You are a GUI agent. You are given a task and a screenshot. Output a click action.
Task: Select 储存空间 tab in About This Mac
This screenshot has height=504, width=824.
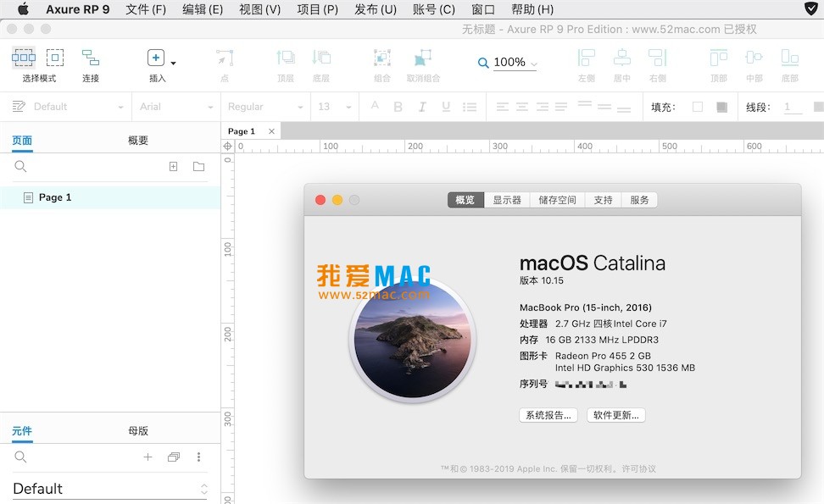[x=558, y=200]
